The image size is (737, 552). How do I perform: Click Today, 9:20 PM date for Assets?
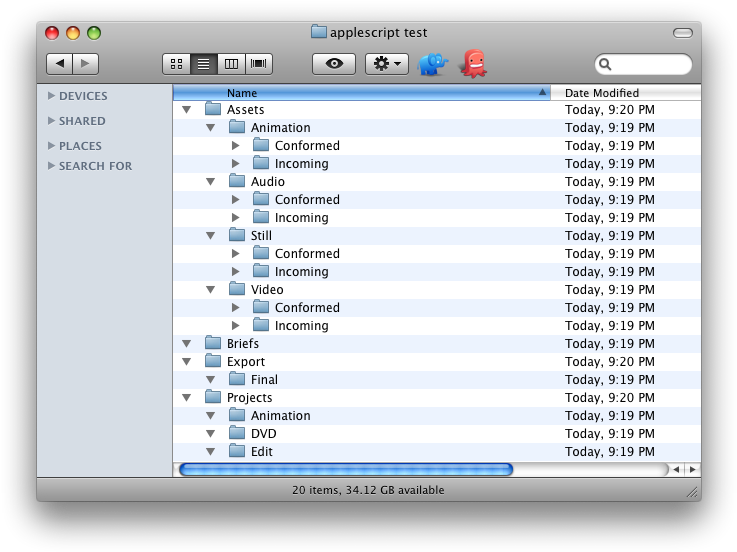(x=610, y=110)
